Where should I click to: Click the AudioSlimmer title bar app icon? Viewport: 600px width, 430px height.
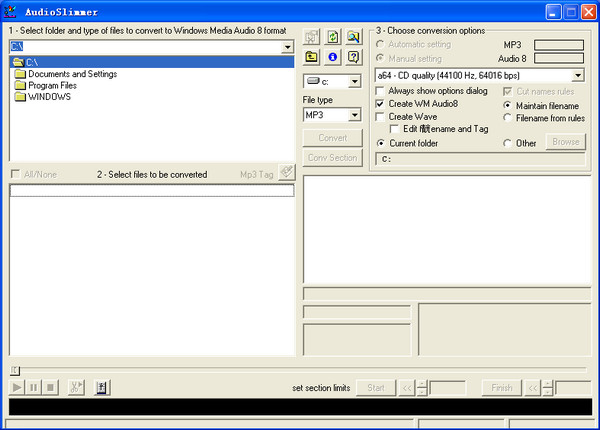(x=10, y=12)
